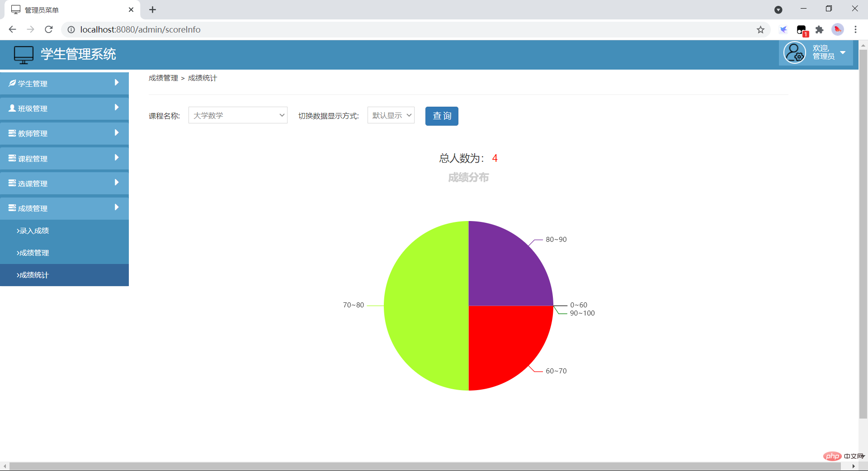Open the 默认显示 display mode dropdown
Screen dimensions: 868x471
[x=391, y=115]
